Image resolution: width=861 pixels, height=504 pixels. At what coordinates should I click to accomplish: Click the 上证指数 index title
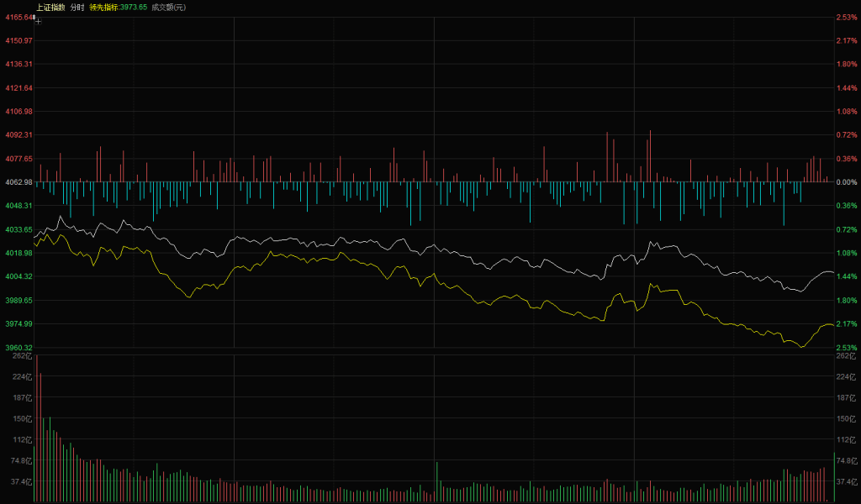(x=50, y=7)
